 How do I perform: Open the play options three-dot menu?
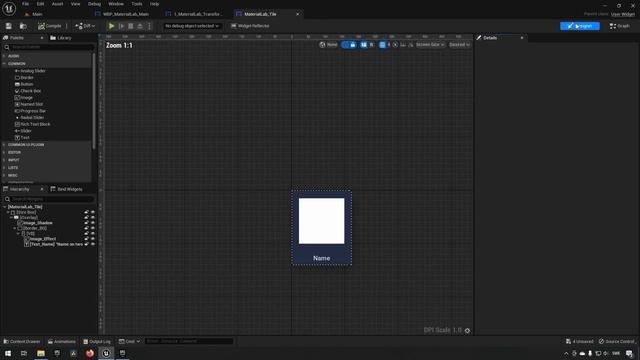point(149,26)
